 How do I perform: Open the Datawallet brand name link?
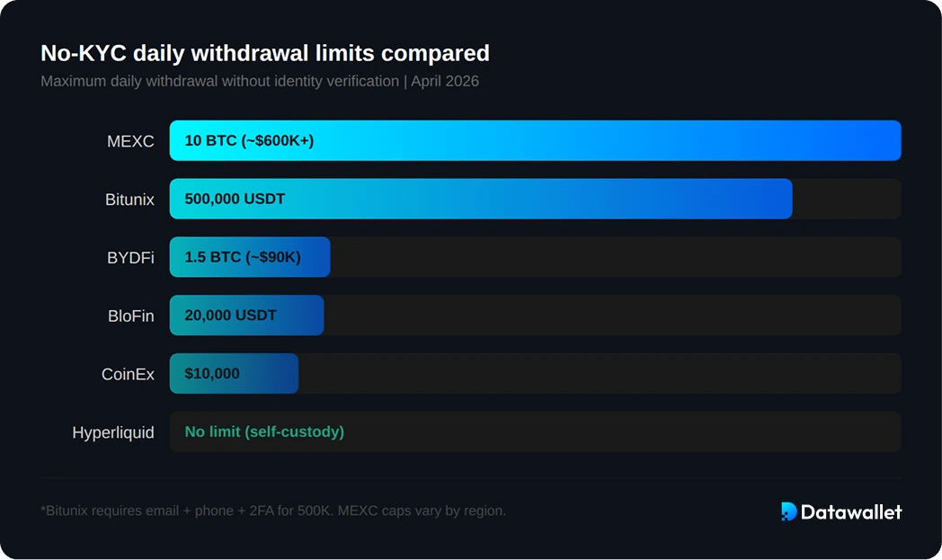pyautogui.click(x=851, y=511)
